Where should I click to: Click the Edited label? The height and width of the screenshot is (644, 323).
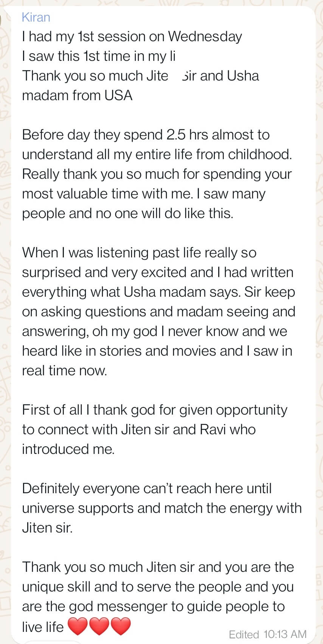[x=244, y=634]
